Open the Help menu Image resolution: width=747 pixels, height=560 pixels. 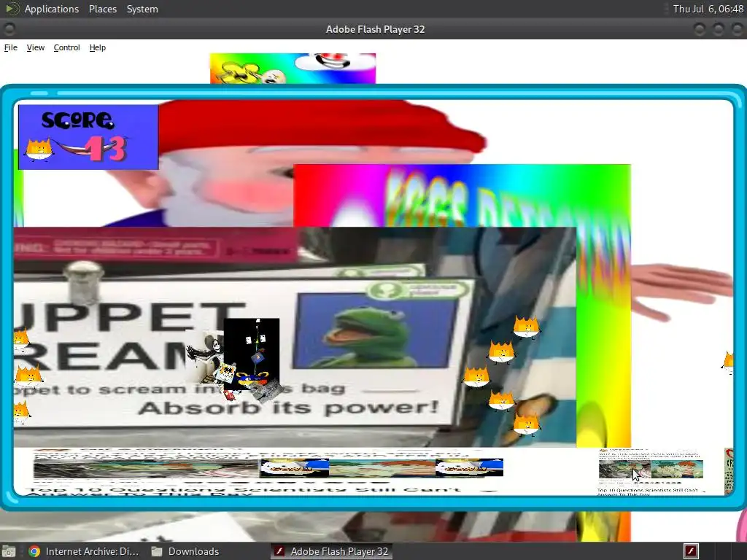pyautogui.click(x=98, y=47)
